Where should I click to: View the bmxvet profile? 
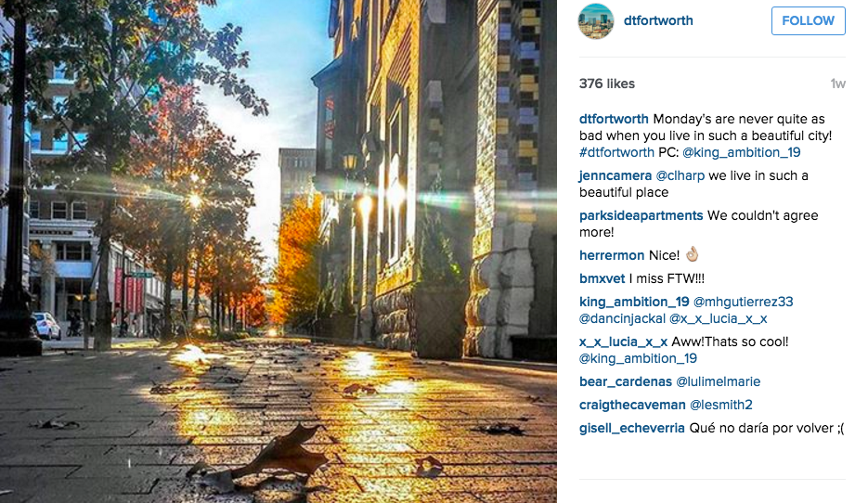pos(602,278)
